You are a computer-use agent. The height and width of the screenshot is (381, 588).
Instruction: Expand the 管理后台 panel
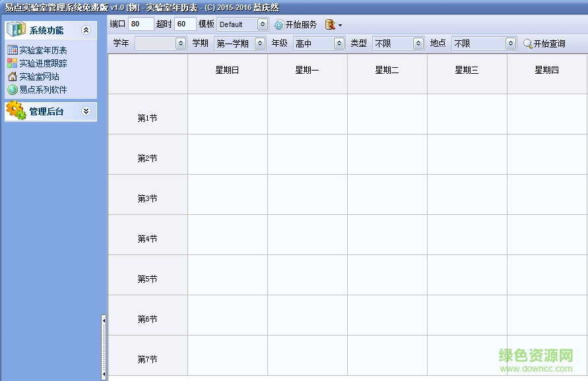[x=85, y=111]
